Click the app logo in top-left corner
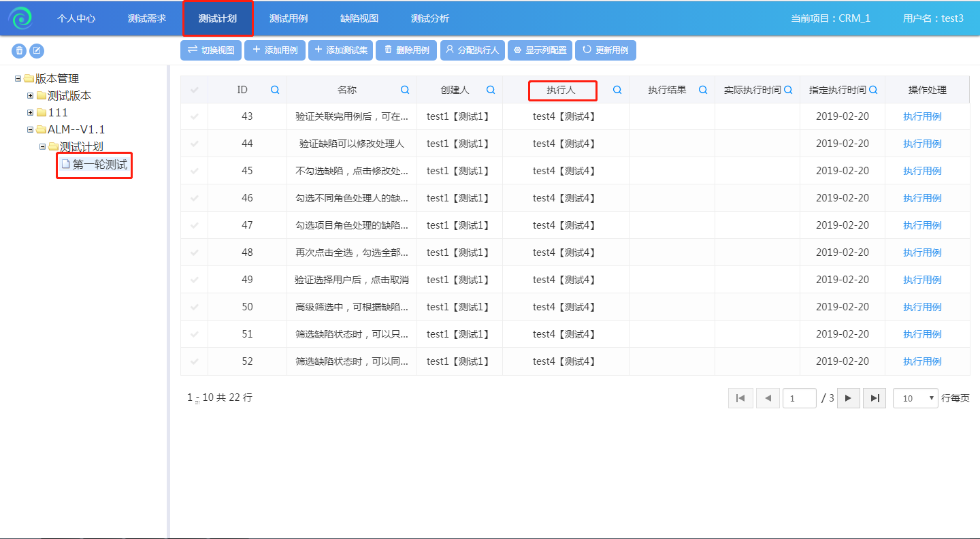 pyautogui.click(x=20, y=18)
